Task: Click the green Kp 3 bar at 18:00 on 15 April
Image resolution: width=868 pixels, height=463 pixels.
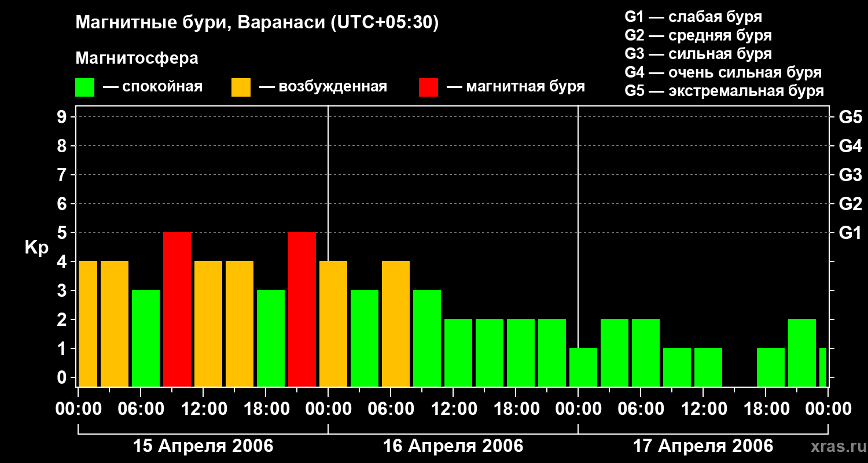Action: (x=271, y=339)
